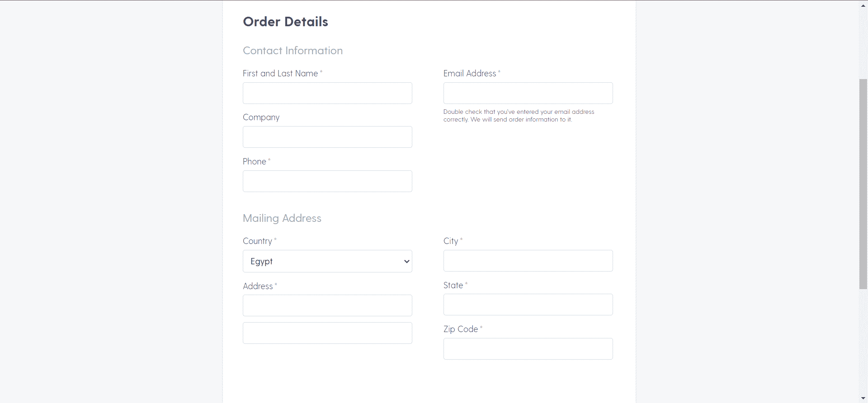The height and width of the screenshot is (403, 868).
Task: Click the vertical scrollbar thumb
Action: point(863,184)
